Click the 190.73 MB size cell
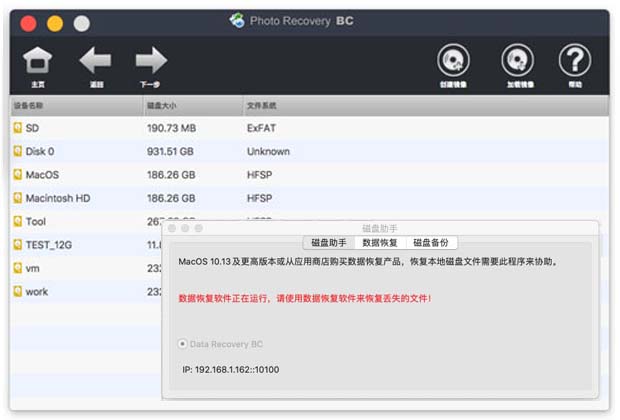 point(172,128)
